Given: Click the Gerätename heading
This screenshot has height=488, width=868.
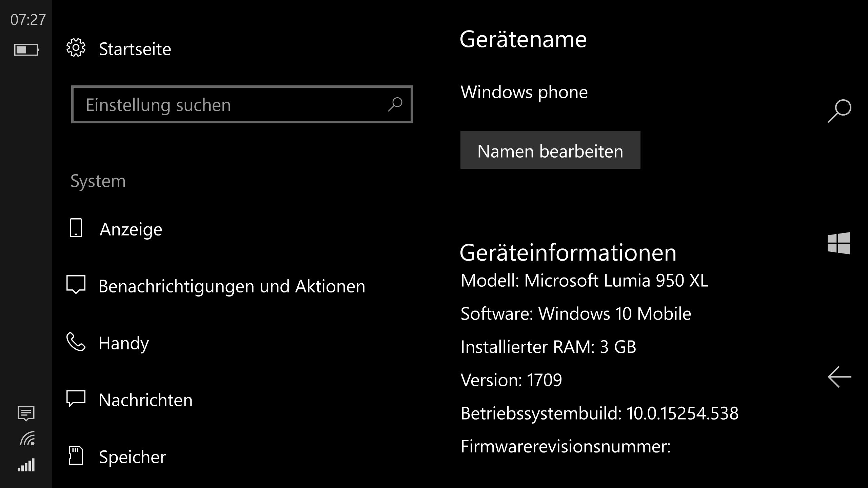Looking at the screenshot, I should coord(523,39).
